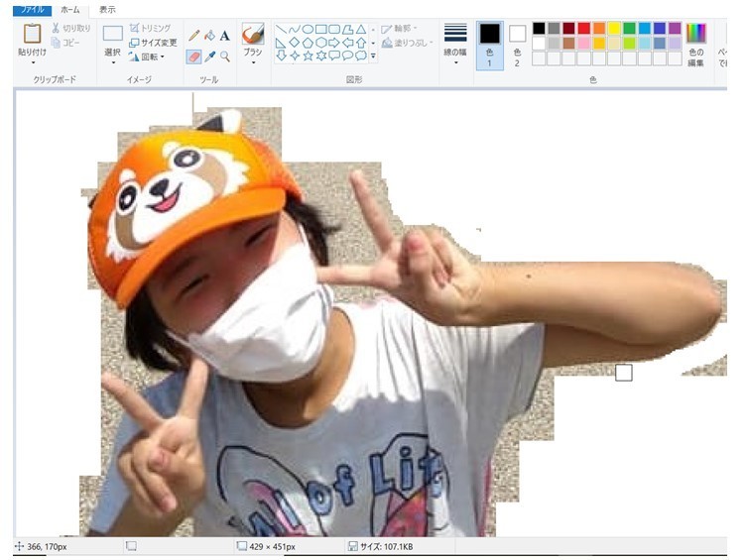Activate Color 1 (色1) foreground slot

(490, 46)
